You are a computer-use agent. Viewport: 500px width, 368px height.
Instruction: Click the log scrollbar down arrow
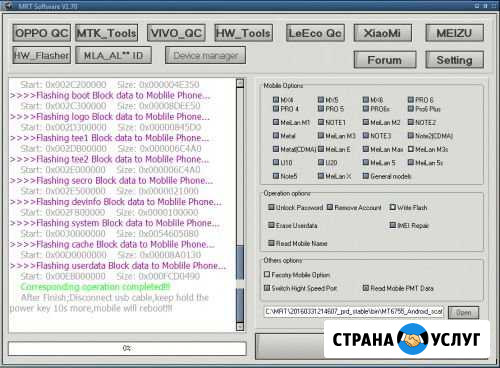point(240,326)
